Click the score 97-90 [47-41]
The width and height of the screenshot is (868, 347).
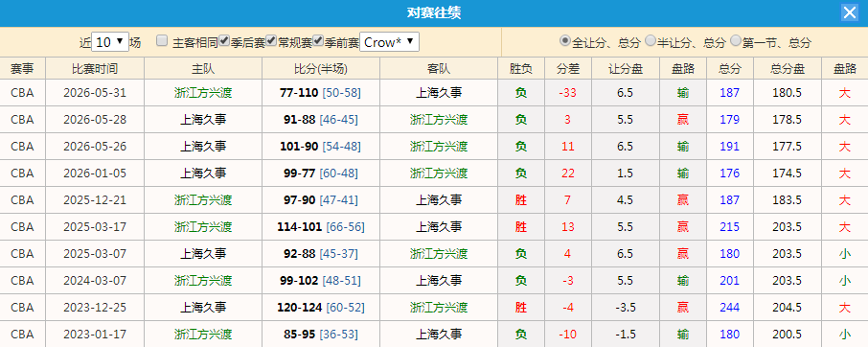321,199
